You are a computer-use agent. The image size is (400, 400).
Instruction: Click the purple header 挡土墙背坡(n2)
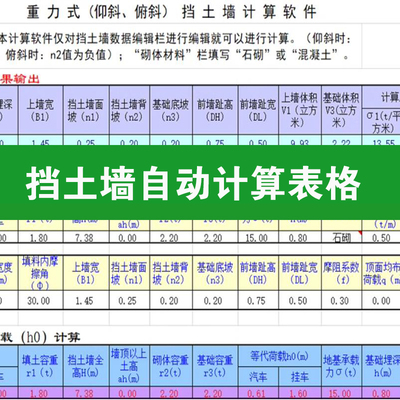tap(129, 110)
